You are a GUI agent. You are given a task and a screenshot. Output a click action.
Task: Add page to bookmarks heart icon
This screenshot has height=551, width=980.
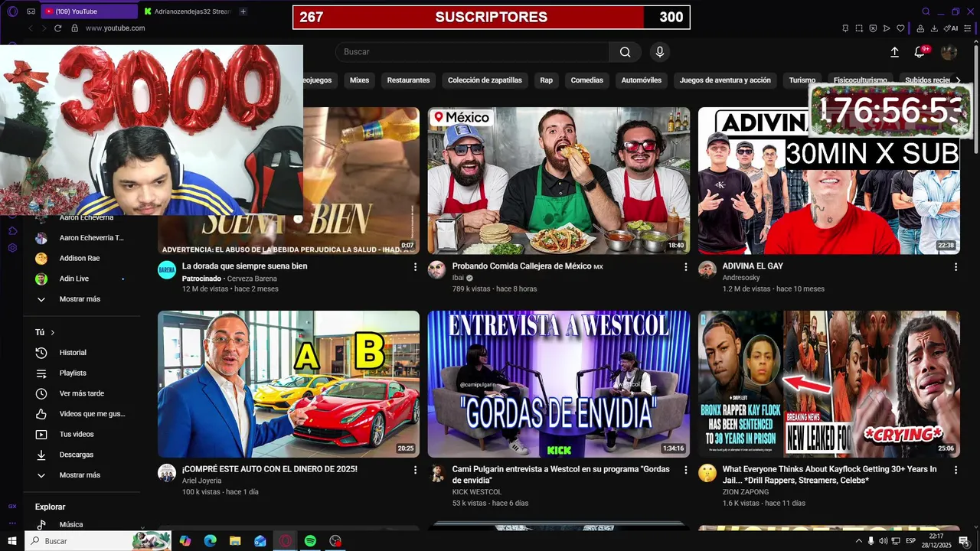tap(900, 28)
